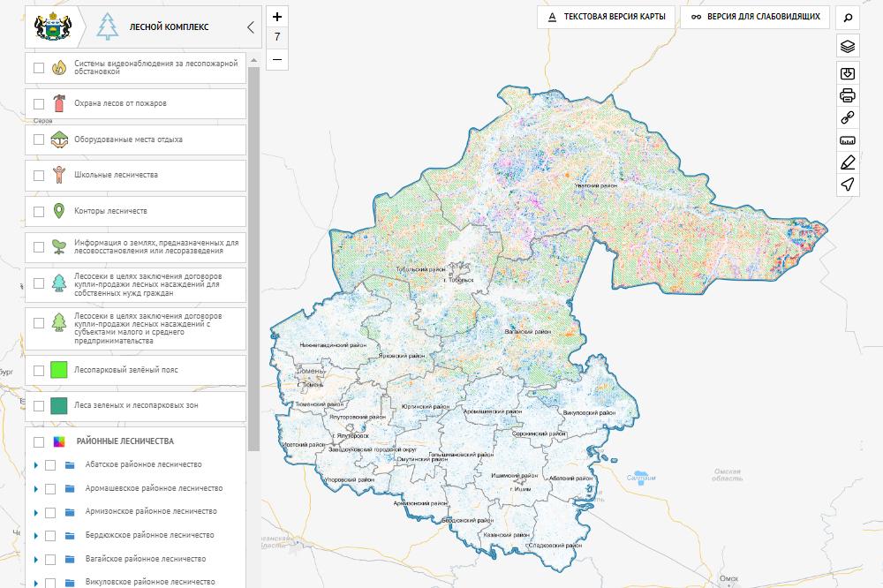The height and width of the screenshot is (588, 883).
Task: Click the reforestation sprout layer icon
Action: [59, 246]
